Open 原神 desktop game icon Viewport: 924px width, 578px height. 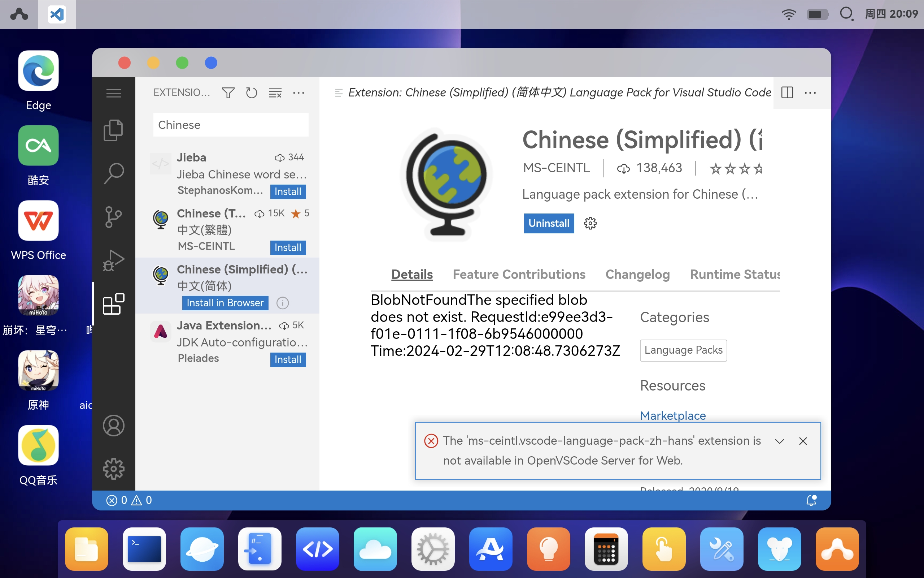tap(38, 371)
